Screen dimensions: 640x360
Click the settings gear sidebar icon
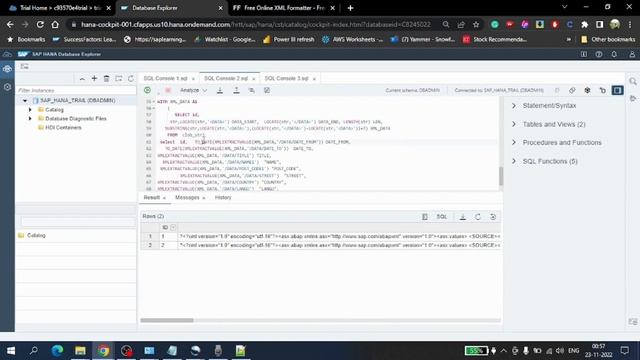(7, 87)
